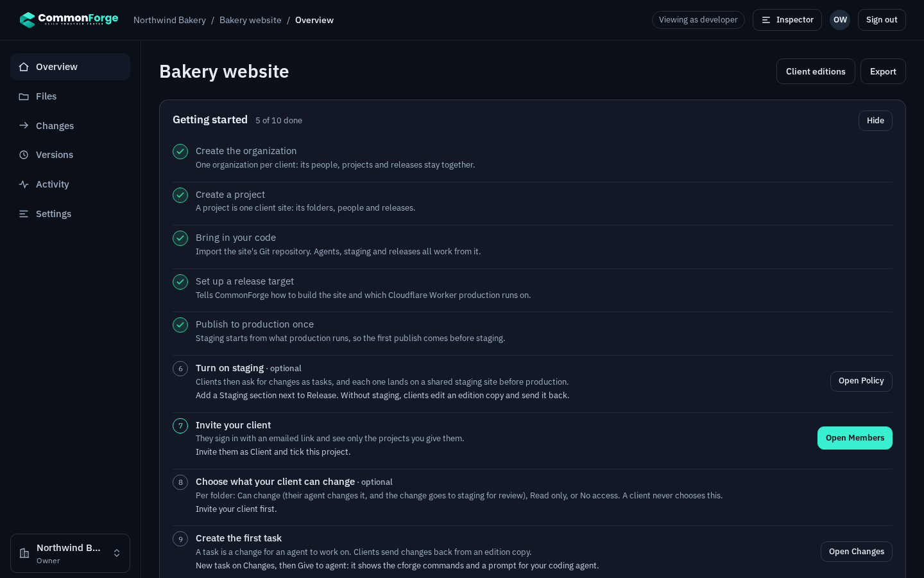
Task: Click the Sign out button
Action: click(882, 20)
